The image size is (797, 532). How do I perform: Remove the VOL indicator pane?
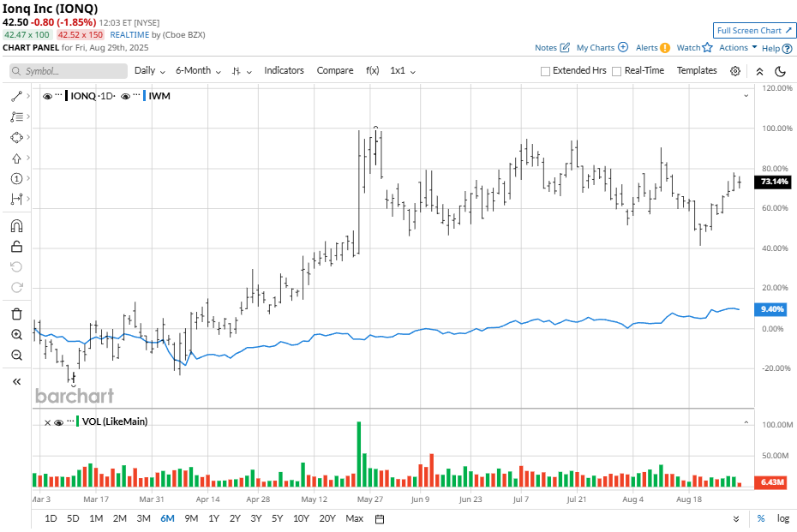tap(47, 422)
